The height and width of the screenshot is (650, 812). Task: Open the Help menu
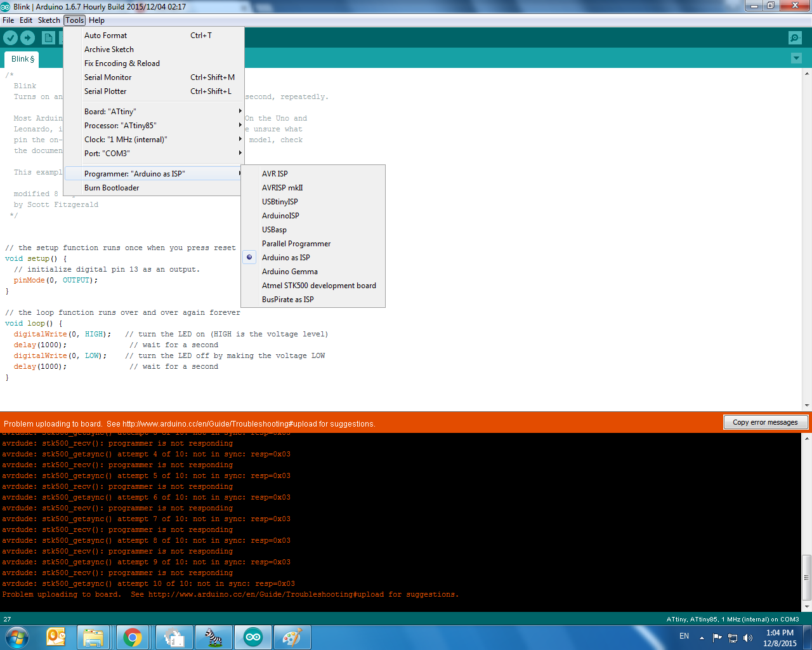coord(97,20)
